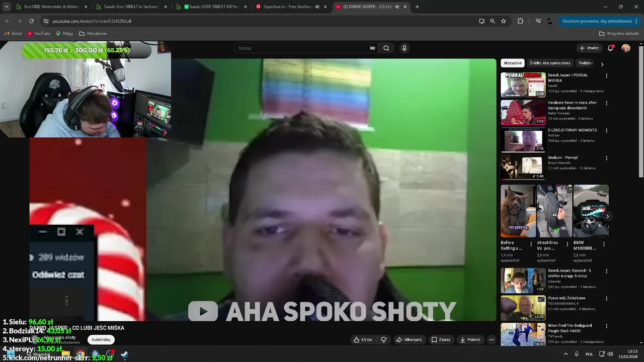Open the YouTube bookmark
Image resolution: width=644 pixels, height=362 pixels.
click(39, 34)
